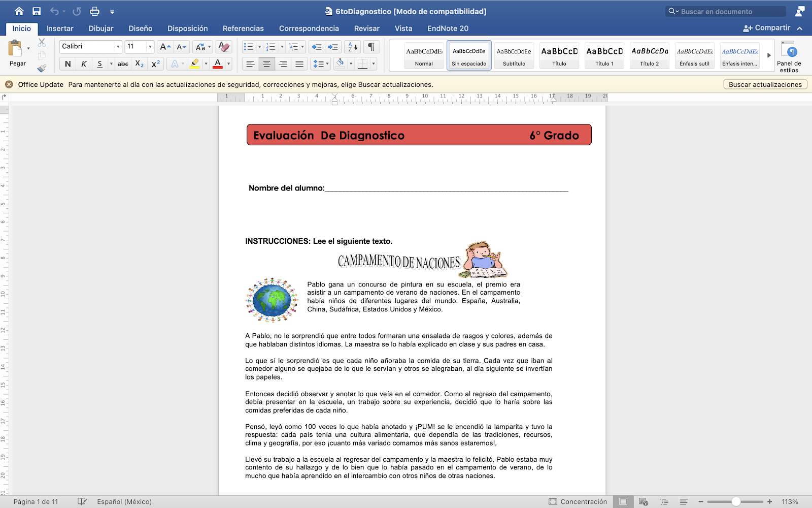Toggle print layout view

click(623, 501)
